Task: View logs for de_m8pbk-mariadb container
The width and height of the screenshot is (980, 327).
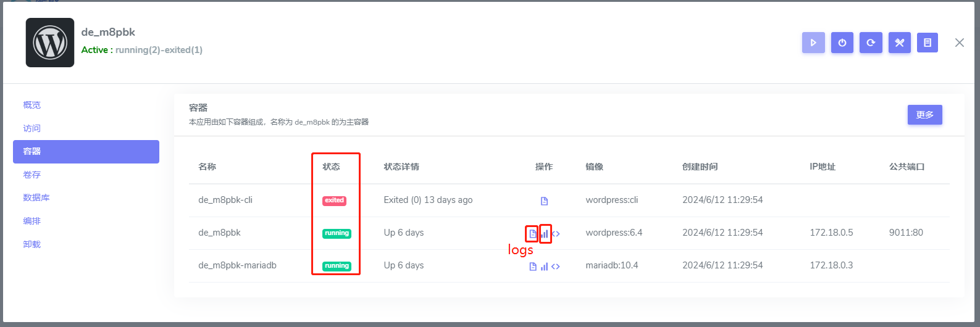Action: 533,267
